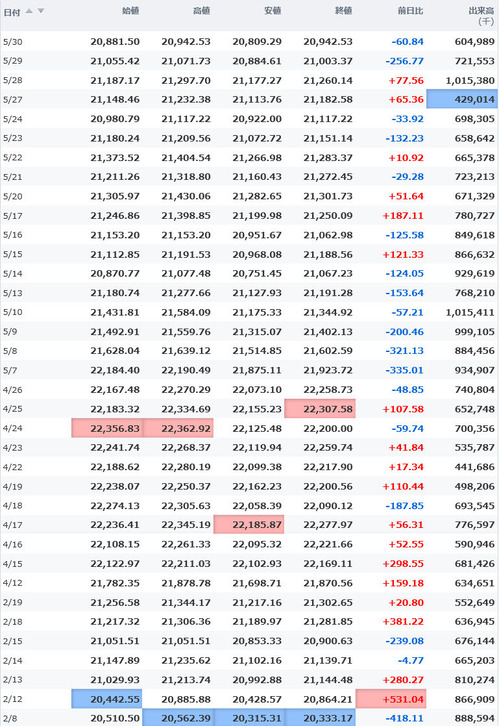The height and width of the screenshot is (726, 499).
Task: Click the 5/16 date cell
Action: tap(12, 235)
